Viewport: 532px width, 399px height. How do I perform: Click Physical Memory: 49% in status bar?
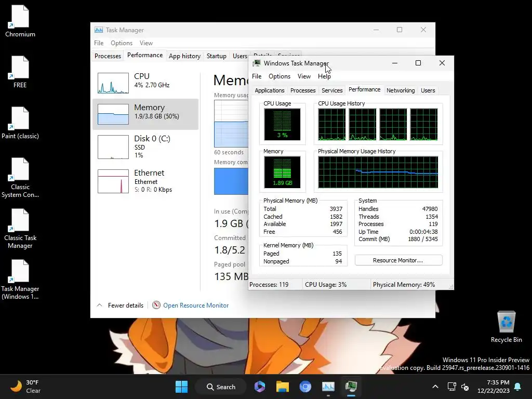[404, 285]
